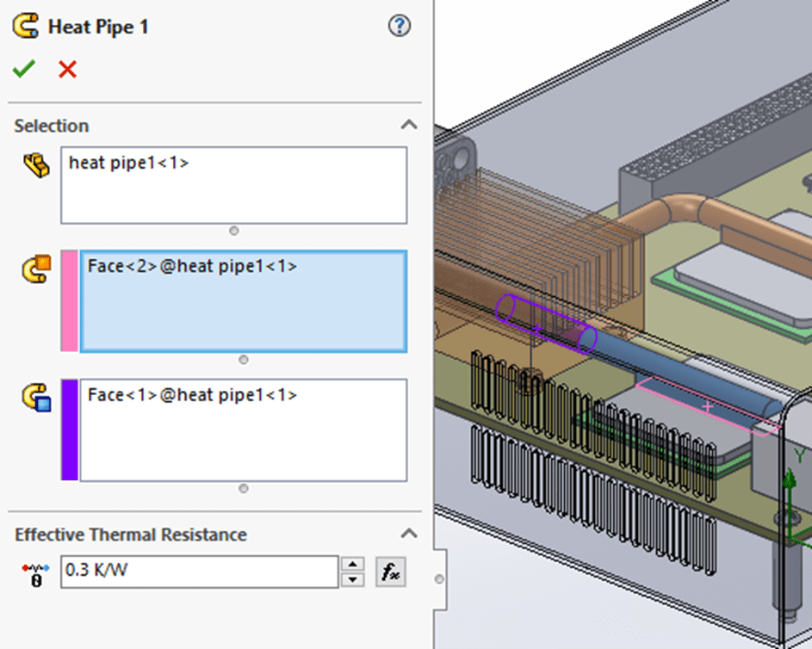Click the Heat Pipe feature icon in the title

(x=27, y=26)
